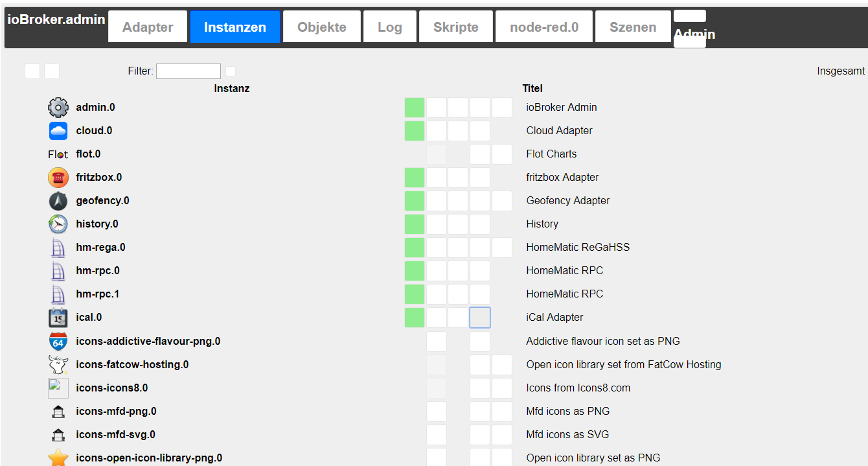Click the history clock icon
Viewport: 868px width, 466px height.
pyautogui.click(x=58, y=224)
